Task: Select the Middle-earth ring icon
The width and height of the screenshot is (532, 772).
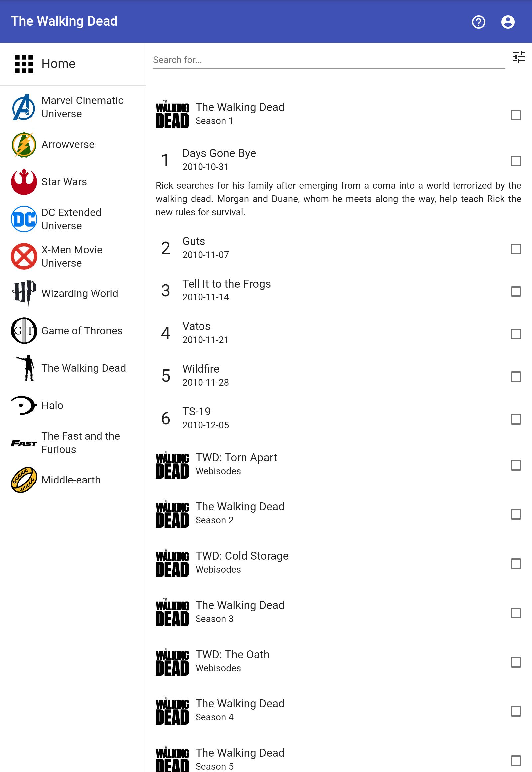Action: (24, 480)
